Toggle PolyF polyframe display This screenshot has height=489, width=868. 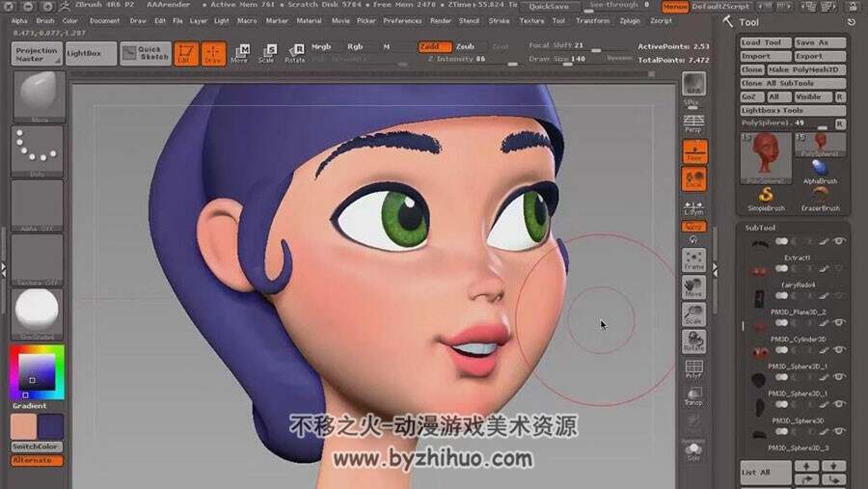(x=693, y=369)
